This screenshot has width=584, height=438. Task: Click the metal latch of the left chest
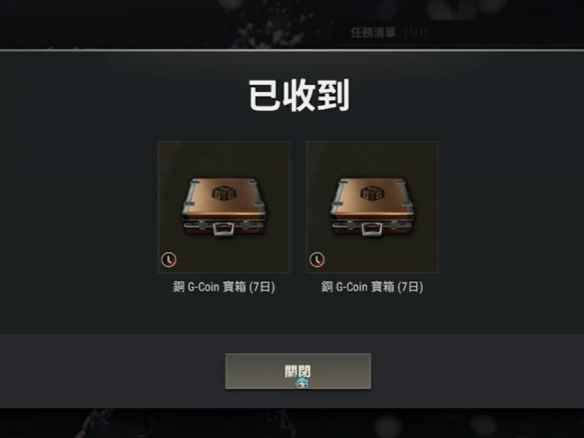[223, 229]
